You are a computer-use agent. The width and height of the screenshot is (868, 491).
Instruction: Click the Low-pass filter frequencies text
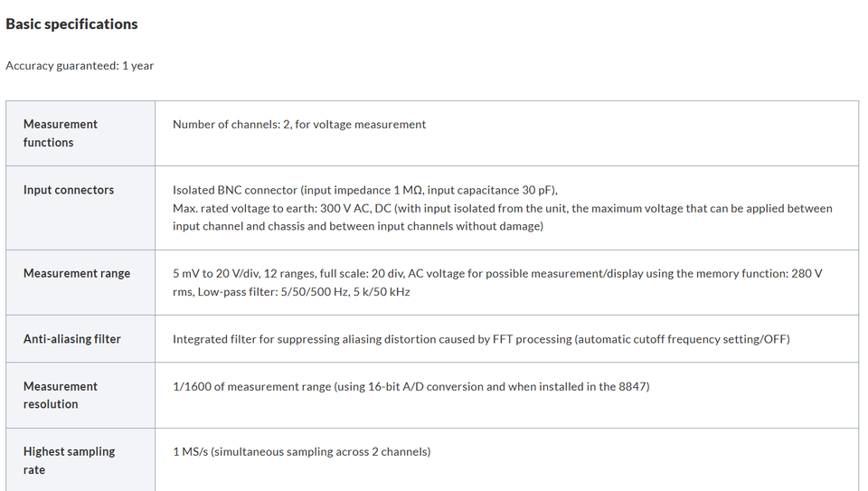(x=304, y=292)
